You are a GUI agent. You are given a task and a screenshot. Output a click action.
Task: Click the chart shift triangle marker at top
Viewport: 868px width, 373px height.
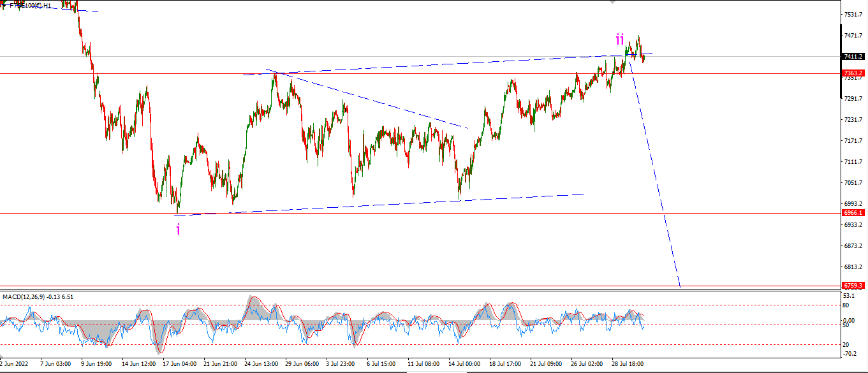613,2
